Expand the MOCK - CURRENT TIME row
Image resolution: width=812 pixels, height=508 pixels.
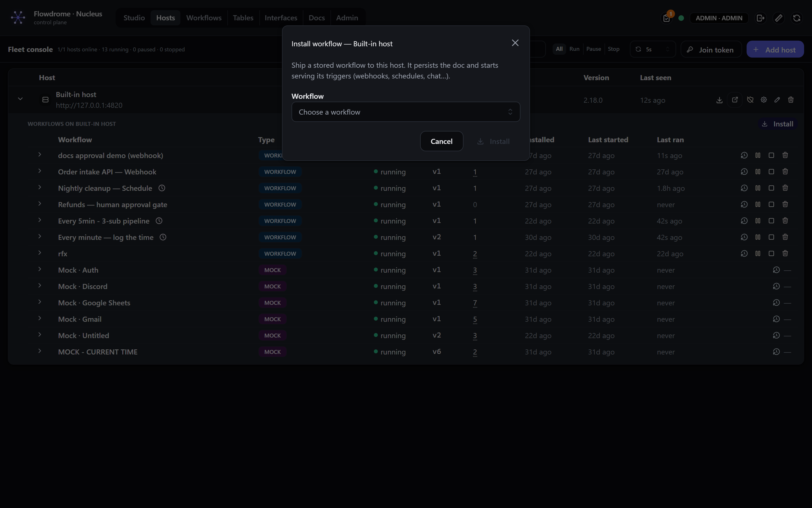(x=39, y=351)
